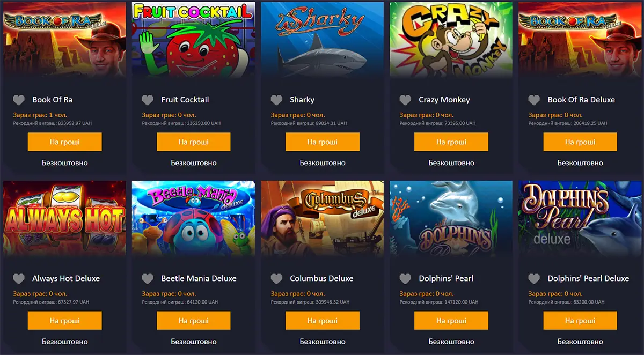
Task: Open free Безкоштовно mode for Crazy Monkey
Action: (451, 162)
